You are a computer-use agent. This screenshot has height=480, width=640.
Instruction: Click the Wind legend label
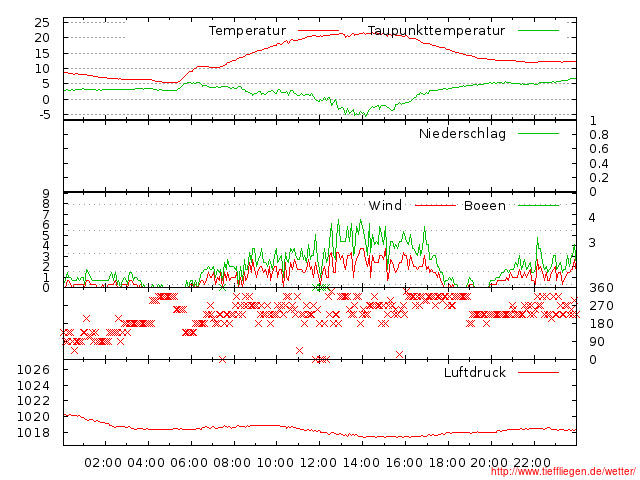(385, 205)
